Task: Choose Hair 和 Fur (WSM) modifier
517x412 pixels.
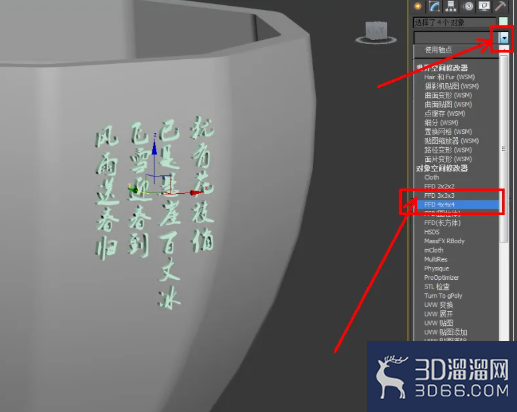Action: point(449,77)
